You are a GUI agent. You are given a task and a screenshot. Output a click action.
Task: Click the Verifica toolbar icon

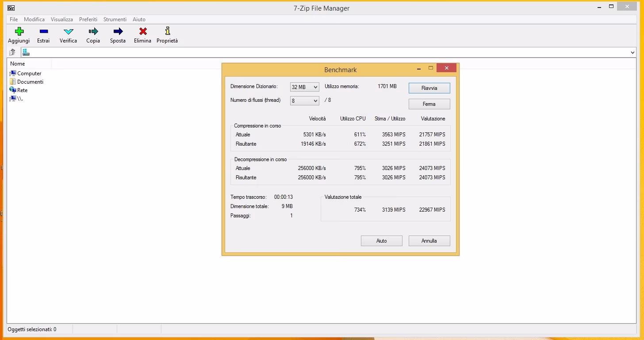point(69,31)
